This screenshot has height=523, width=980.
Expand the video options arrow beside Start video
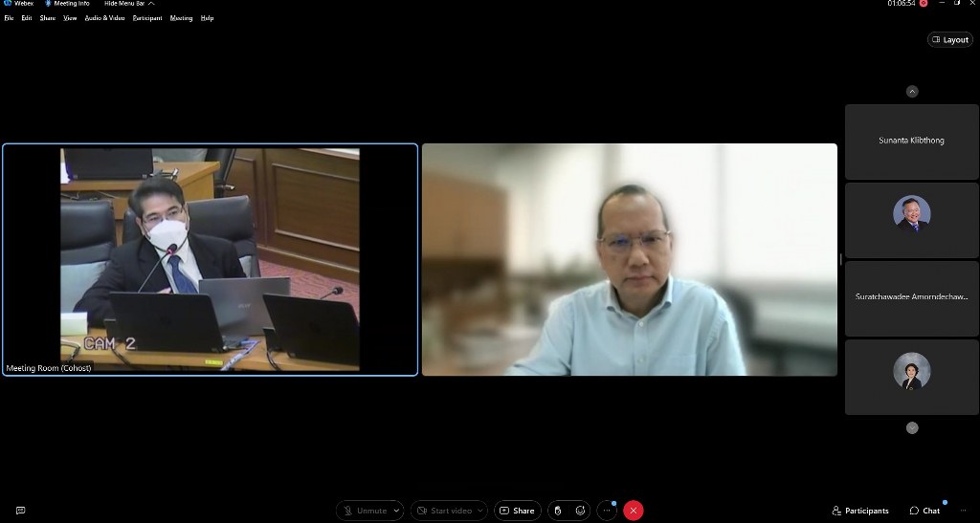point(480,511)
